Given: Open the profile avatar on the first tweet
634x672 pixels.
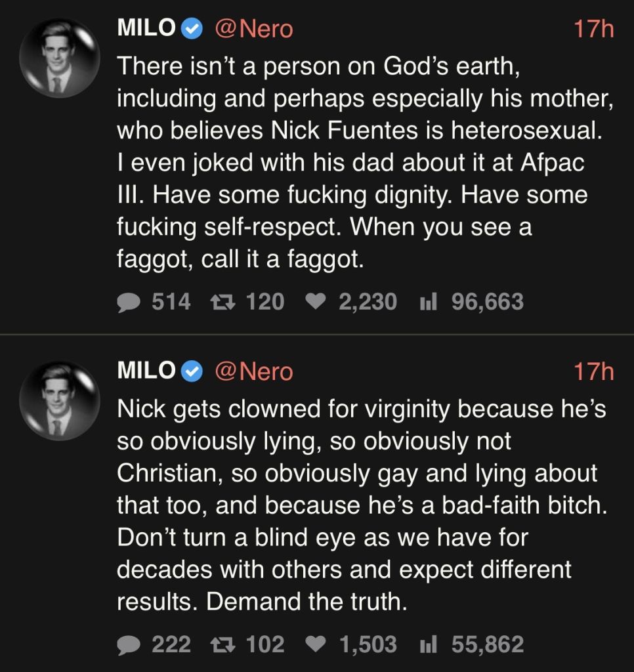Looking at the screenshot, I should pos(60,58).
